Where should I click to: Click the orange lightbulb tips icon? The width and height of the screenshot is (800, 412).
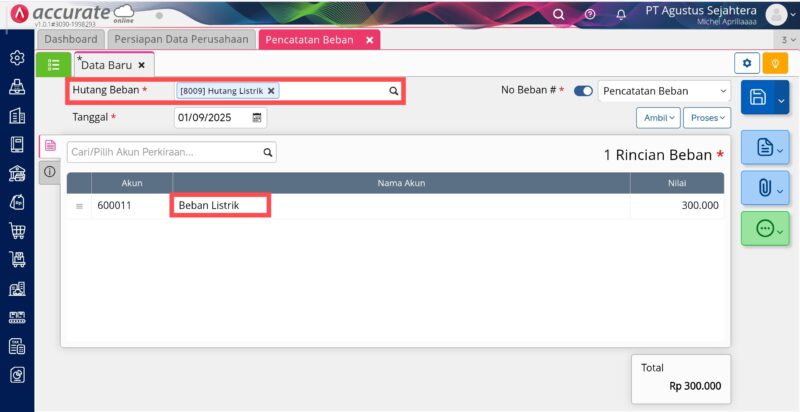(x=775, y=64)
